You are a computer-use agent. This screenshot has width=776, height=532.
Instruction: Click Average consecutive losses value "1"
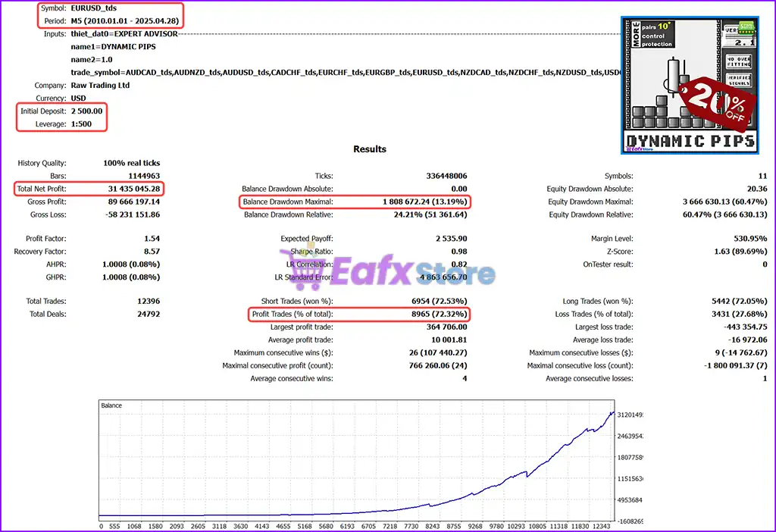[x=765, y=378]
